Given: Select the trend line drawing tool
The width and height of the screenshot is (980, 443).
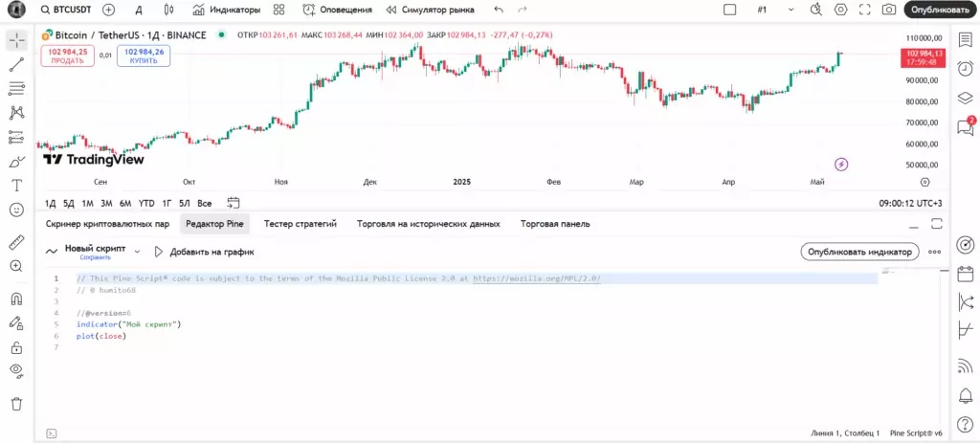Looking at the screenshot, I should pos(17,64).
